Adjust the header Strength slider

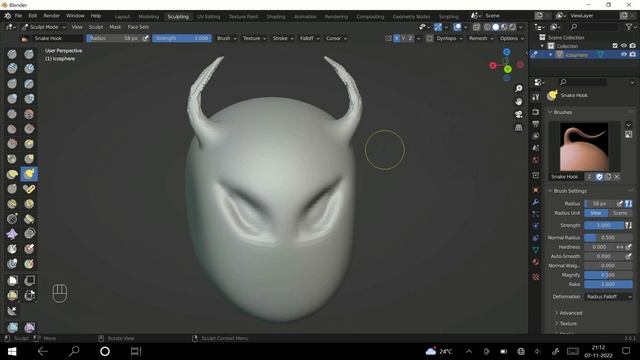tap(182, 38)
